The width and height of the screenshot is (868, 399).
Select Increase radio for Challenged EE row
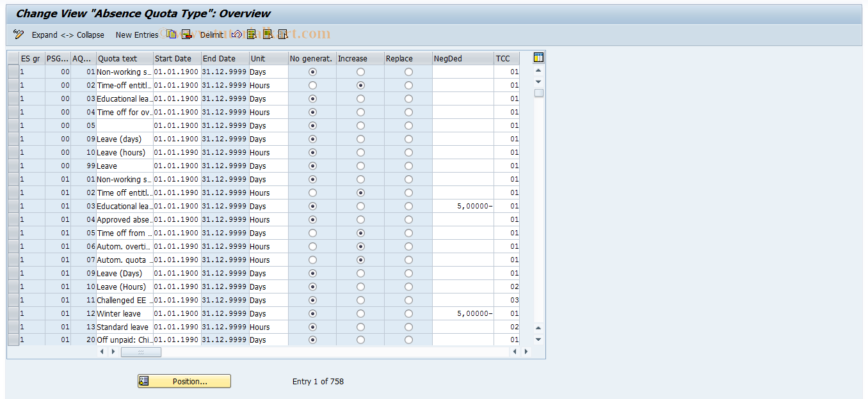[x=361, y=300]
